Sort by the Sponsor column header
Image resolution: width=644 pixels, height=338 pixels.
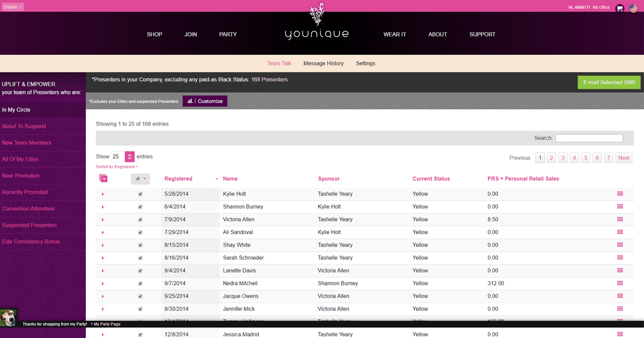click(x=329, y=179)
